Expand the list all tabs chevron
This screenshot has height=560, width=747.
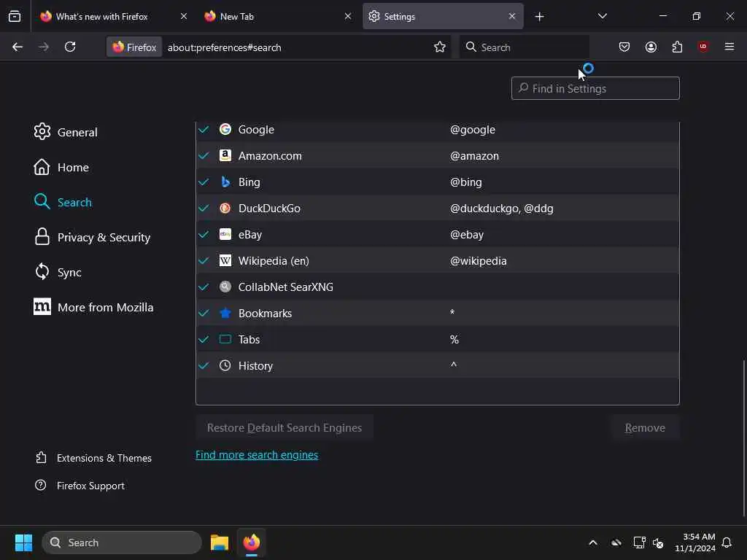tap(602, 16)
